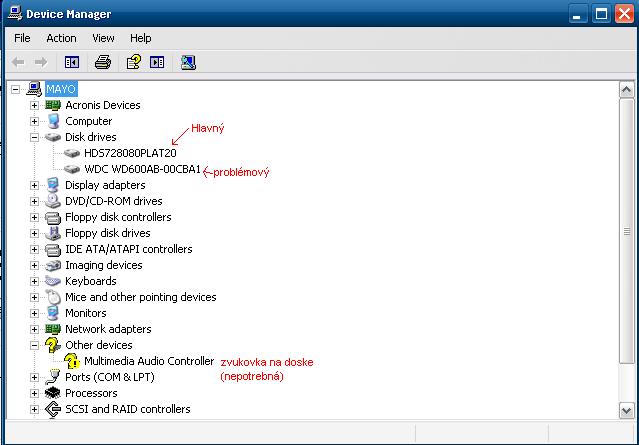Select the Ports (COM & LPT) label
The width and height of the screenshot is (639, 445).
point(110,377)
